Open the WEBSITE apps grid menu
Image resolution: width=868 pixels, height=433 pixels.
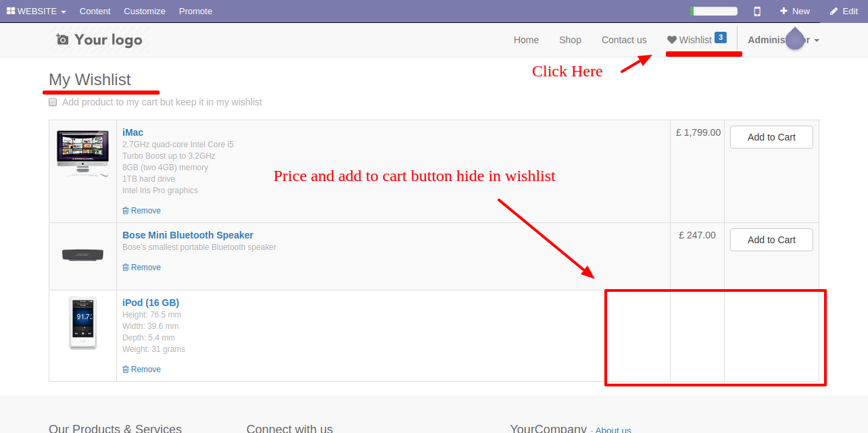(x=37, y=11)
